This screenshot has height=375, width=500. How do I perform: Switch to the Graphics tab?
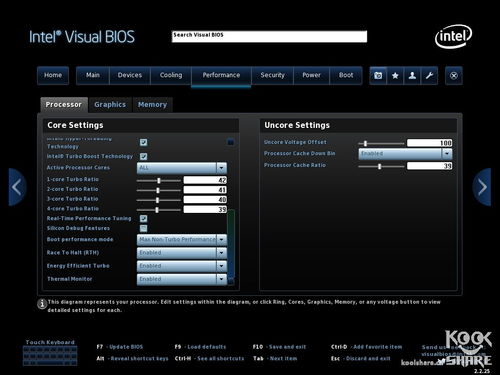tap(110, 105)
